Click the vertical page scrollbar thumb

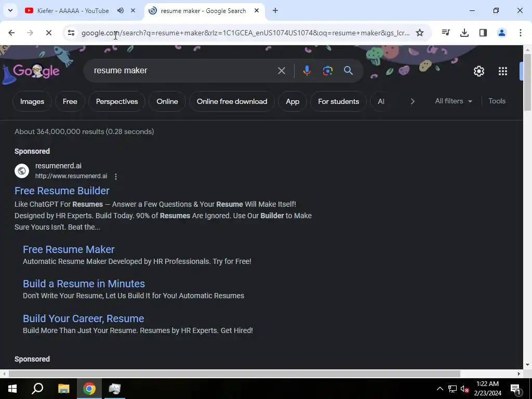point(527,82)
